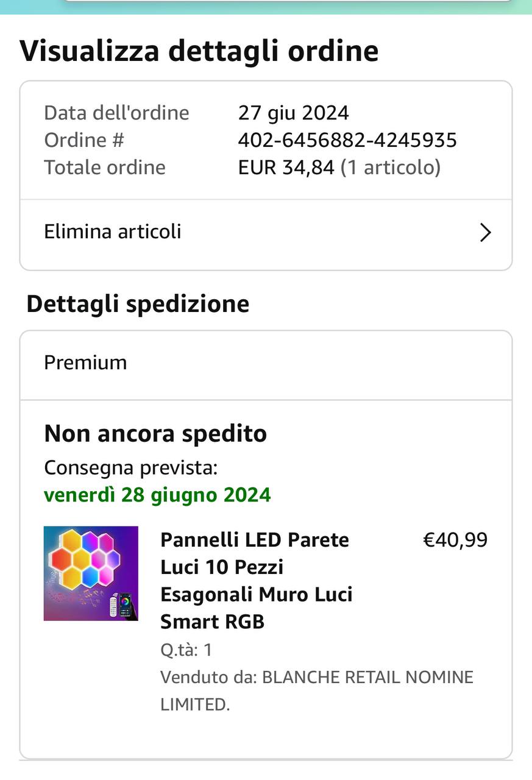
Task: Click the chevron arrow beside Elimina articoli
Action: tap(485, 232)
